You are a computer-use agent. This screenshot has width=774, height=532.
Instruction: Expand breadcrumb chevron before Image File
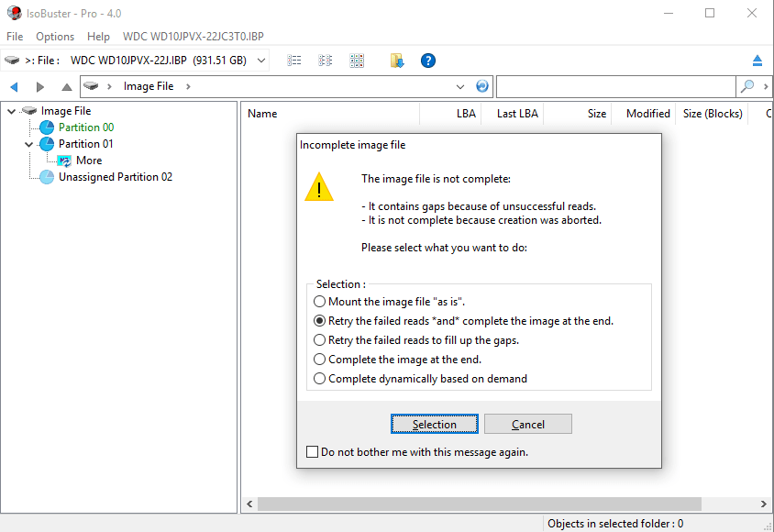[x=109, y=86]
